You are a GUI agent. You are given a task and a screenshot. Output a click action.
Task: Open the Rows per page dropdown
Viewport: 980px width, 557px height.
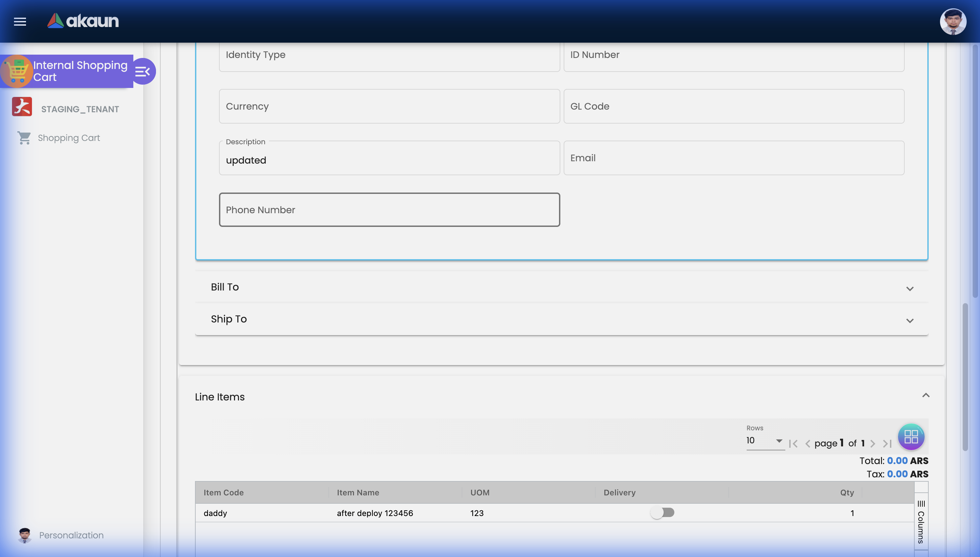764,441
